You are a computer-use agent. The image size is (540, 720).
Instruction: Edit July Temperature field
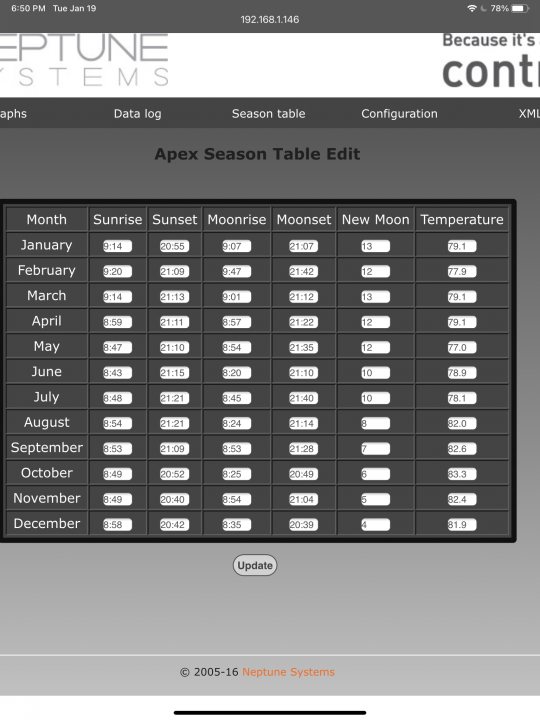462,398
